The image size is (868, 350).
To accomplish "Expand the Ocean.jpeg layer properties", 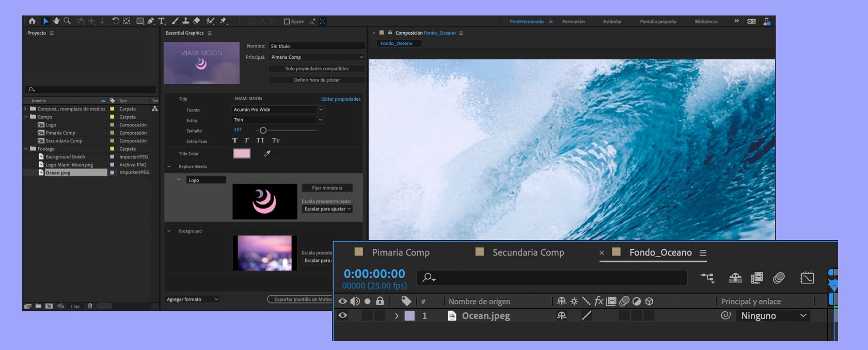I will click(397, 316).
